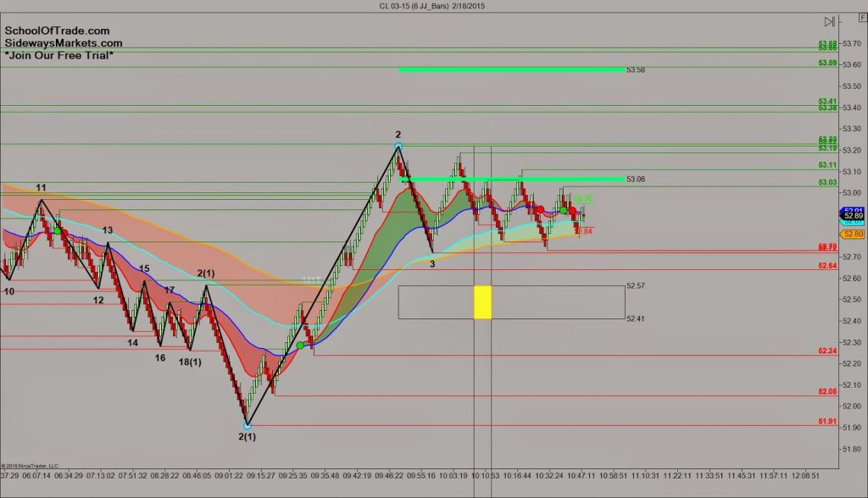Viewport: 868px width, 498px height.
Task: Click the 52.41 rectangle bottom label
Action: pyautogui.click(x=636, y=318)
